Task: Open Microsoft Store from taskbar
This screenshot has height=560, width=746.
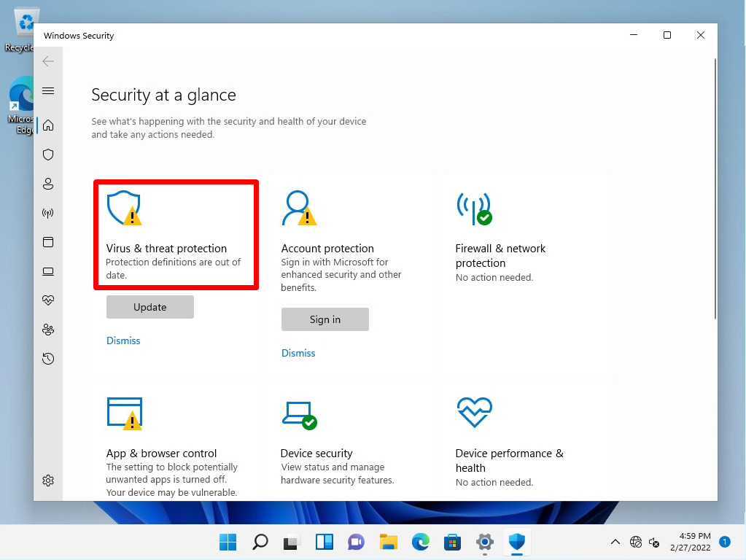Action: point(452,542)
